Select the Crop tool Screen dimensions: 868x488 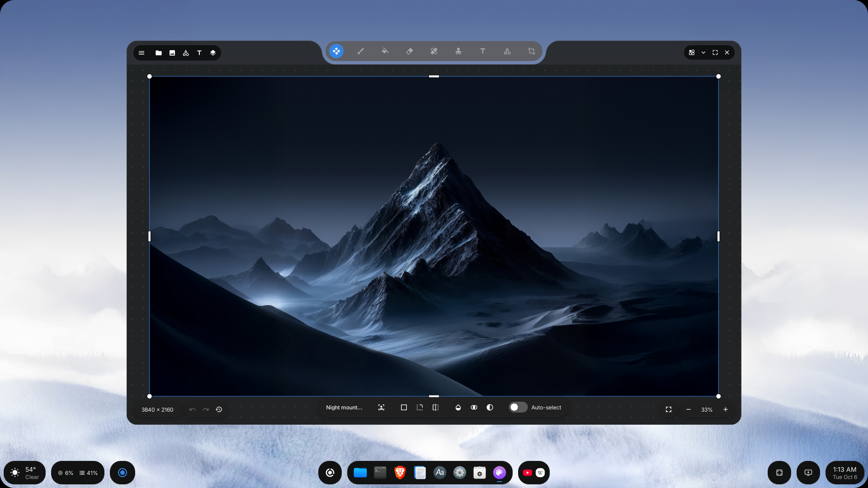tap(532, 52)
